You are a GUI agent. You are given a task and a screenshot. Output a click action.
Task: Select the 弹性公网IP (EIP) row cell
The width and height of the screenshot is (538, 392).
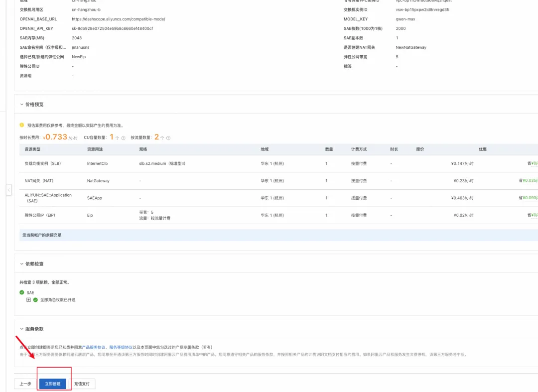(40, 215)
